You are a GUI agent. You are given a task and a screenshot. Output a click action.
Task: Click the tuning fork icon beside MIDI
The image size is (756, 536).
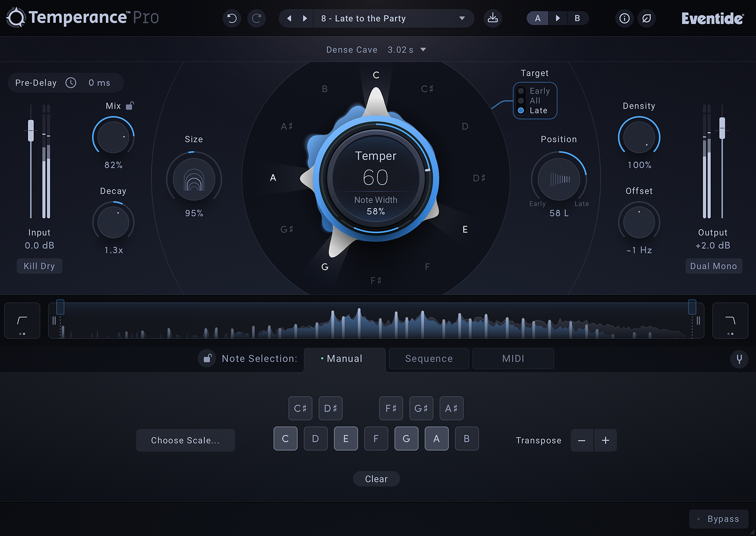(x=739, y=359)
